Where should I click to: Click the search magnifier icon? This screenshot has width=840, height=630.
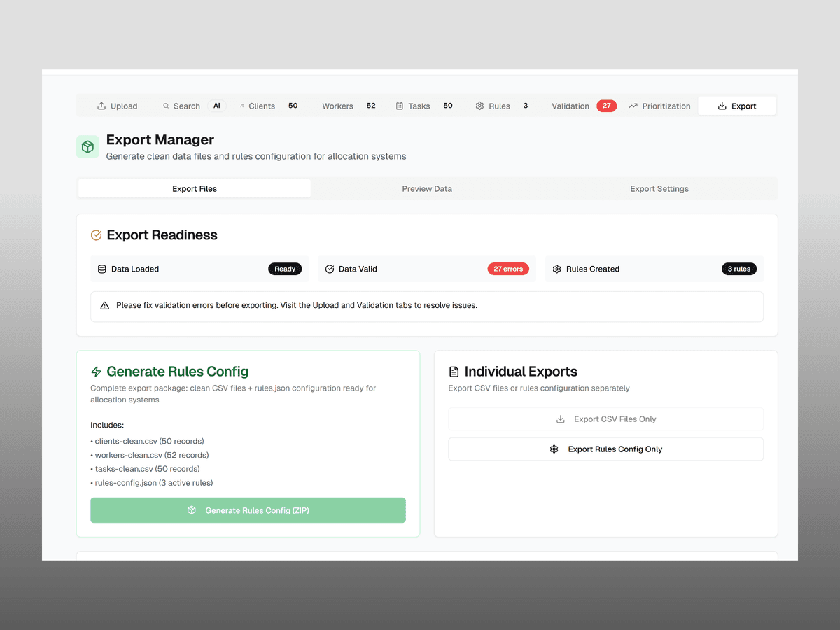point(166,106)
